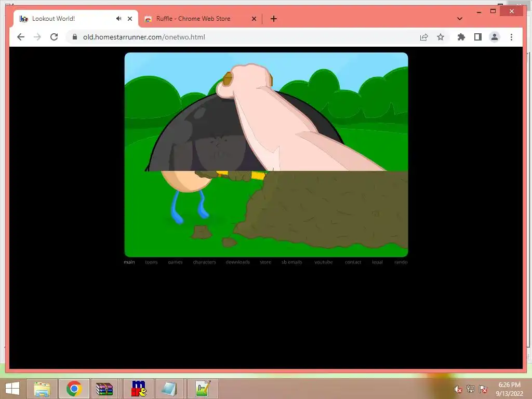532x399 pixels.
Task: Open the main nav link
Action: coord(129,262)
